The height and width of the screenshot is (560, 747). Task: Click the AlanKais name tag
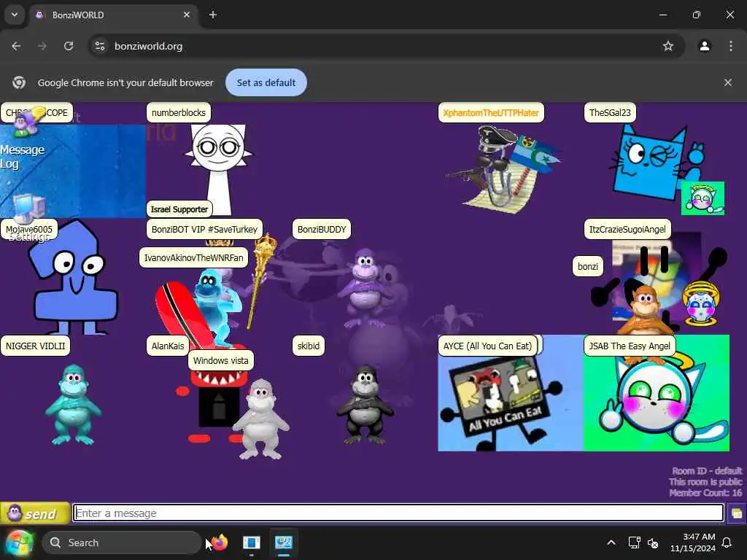(168, 346)
